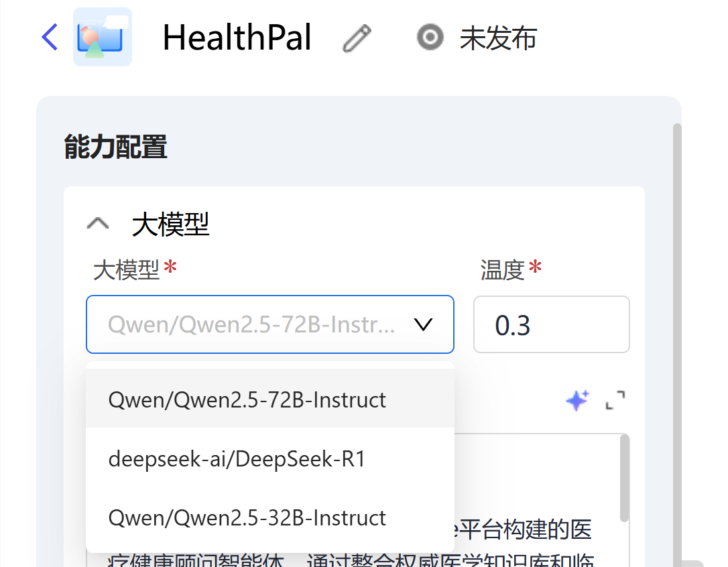Click the model dropdown chevron arrow
Screen dimensions: 728x567
coord(423,324)
